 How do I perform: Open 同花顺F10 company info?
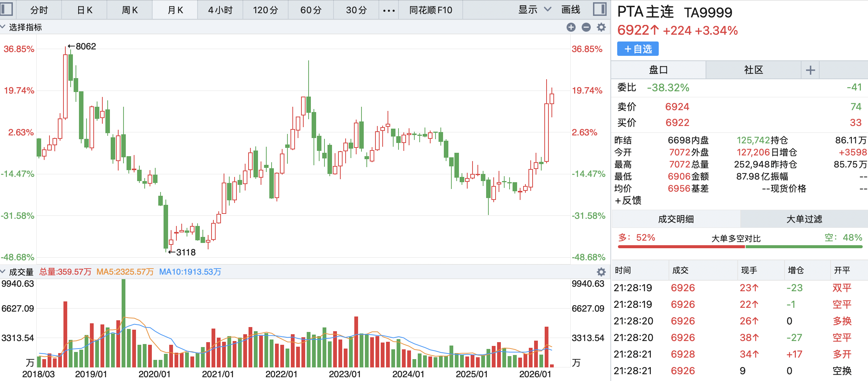click(x=431, y=10)
